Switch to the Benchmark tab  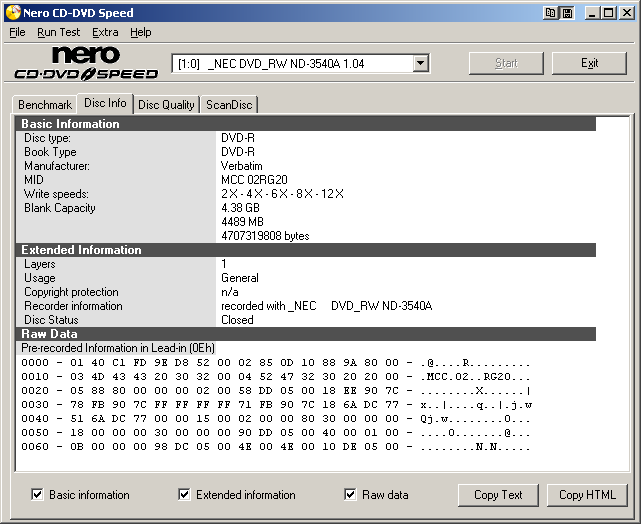(x=45, y=105)
